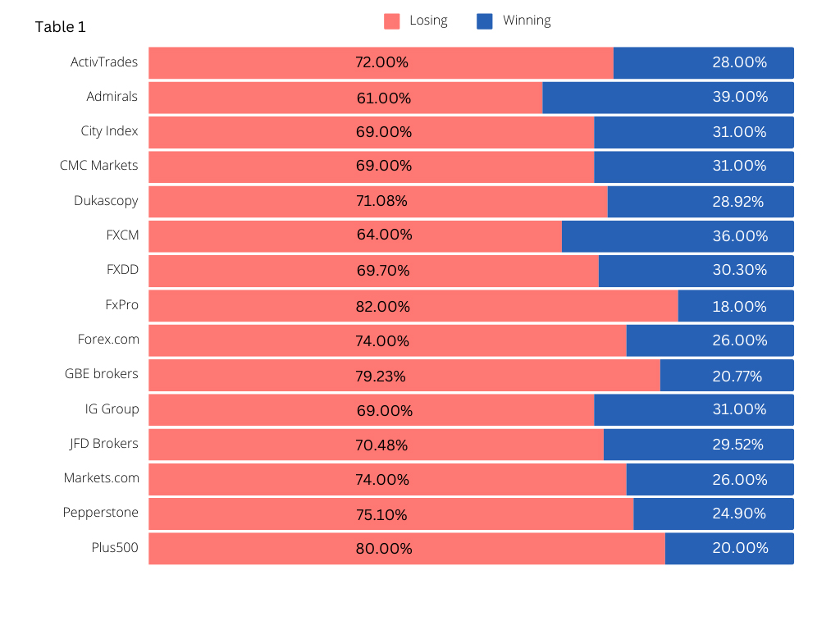Select GBE brokers 79.23% losing bar
Viewport: 840px width, 630px height.
click(404, 375)
